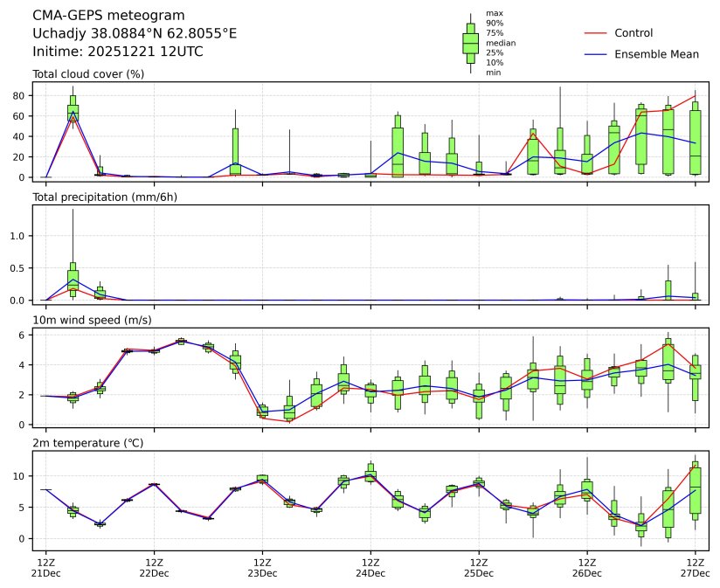Click the blue Ensemble Mean legend line sample
Image resolution: width=720 pixels, height=588 pixels.
596,54
